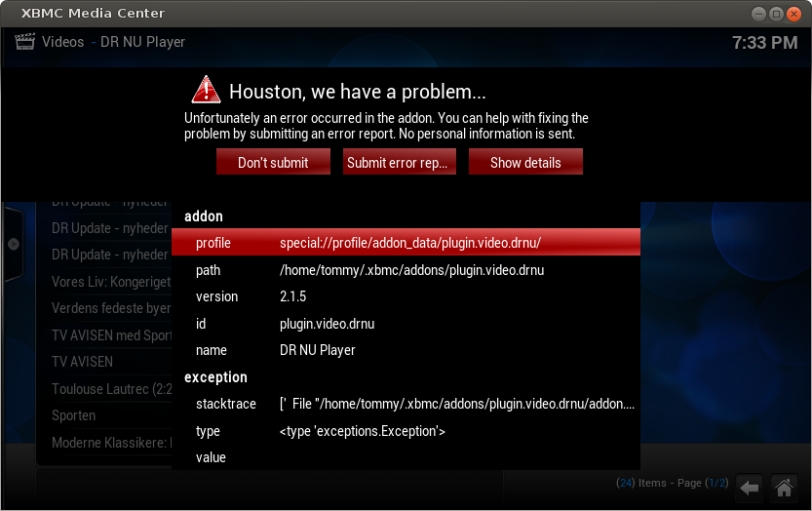Open the side panel arrow tab
The width and height of the screenshot is (812, 511).
pyautogui.click(x=13, y=244)
